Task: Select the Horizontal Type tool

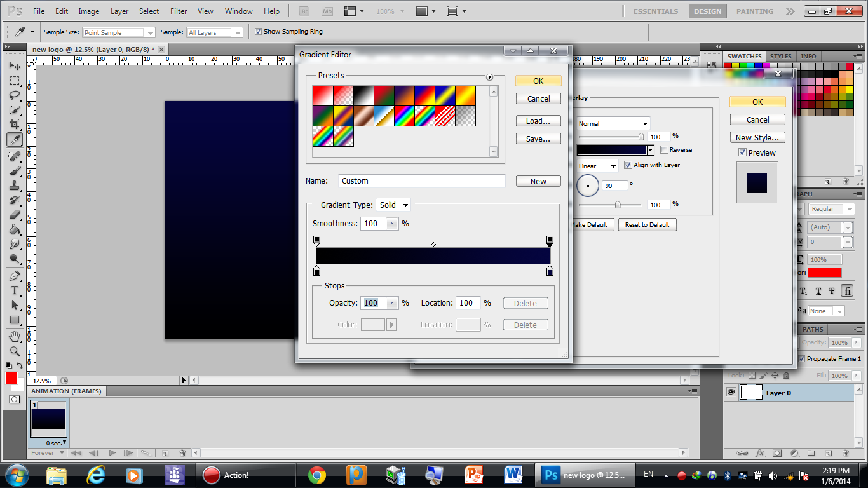Action: coord(15,290)
